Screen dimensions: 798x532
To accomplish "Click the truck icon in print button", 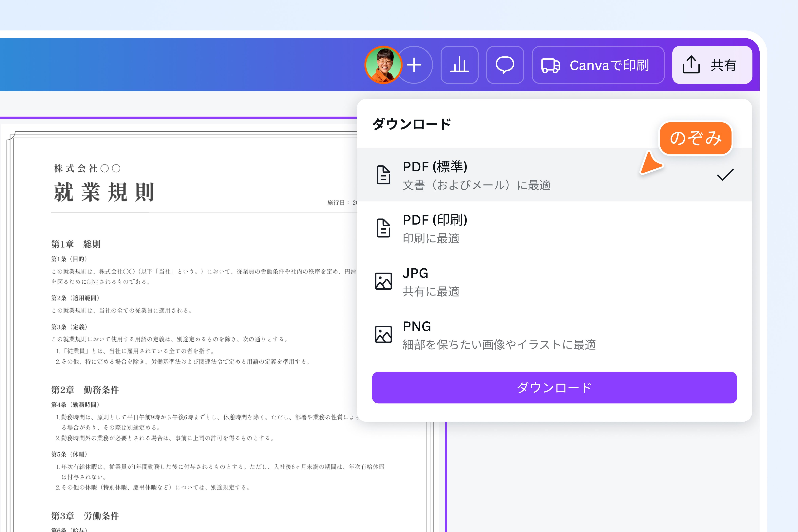I will click(550, 66).
